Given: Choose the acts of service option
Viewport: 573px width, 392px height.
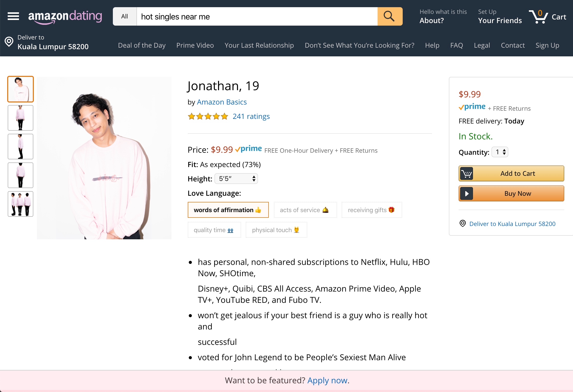Looking at the screenshot, I should tap(305, 210).
